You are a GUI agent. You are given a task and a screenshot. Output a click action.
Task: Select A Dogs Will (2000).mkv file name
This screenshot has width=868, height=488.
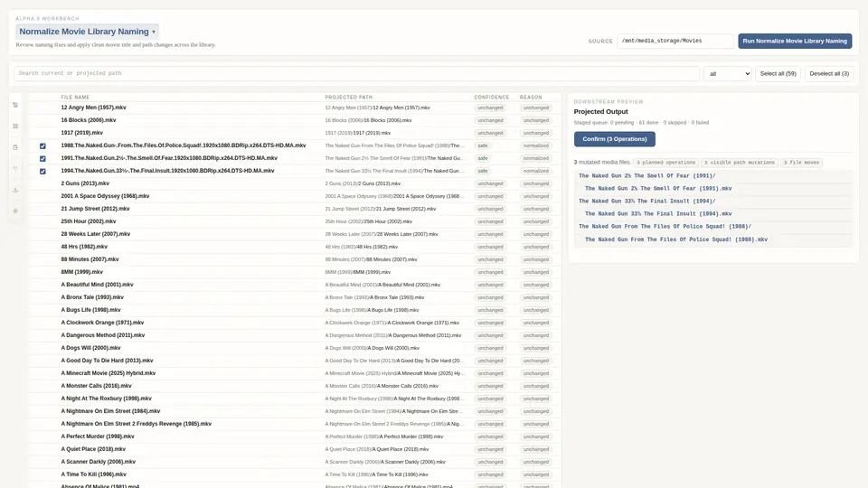(x=90, y=348)
